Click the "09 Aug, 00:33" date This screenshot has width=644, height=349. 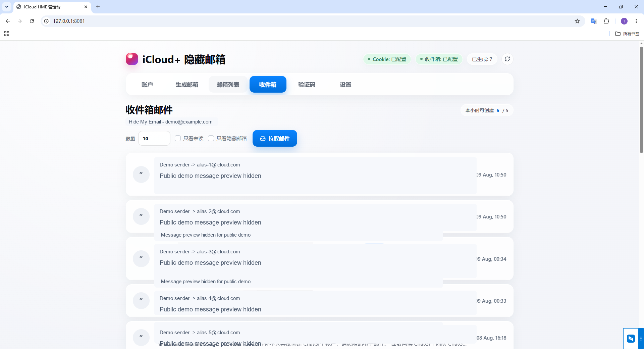(491, 301)
